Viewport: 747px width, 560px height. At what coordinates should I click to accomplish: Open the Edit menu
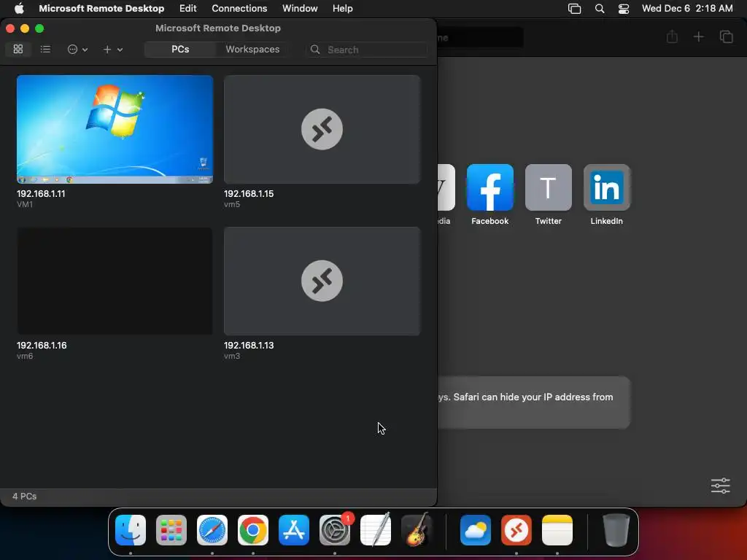pyautogui.click(x=187, y=8)
